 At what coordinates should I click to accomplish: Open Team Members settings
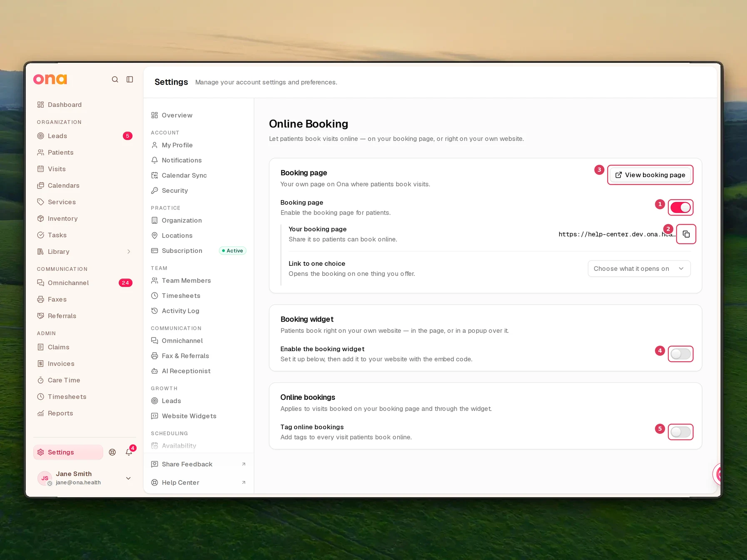[x=199, y=281]
